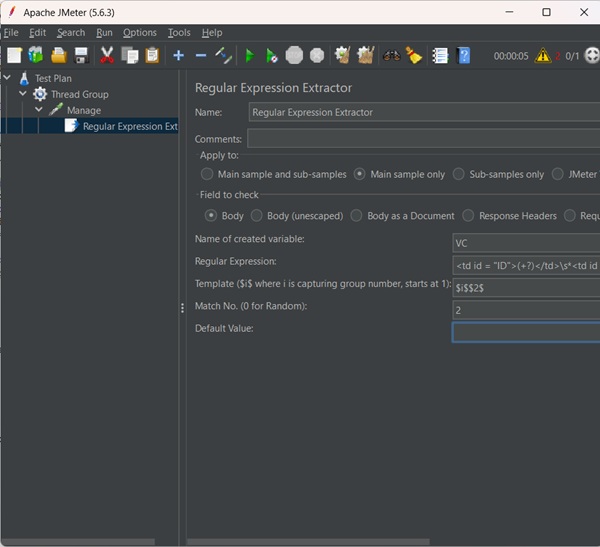The image size is (600, 547).
Task: Open Search with binoculars icon
Action: point(391,56)
